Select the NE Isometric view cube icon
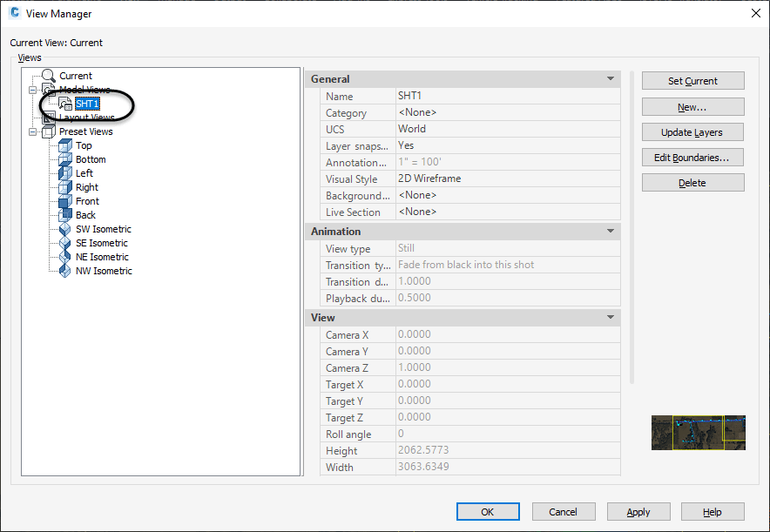The width and height of the screenshot is (770, 532). [63, 257]
